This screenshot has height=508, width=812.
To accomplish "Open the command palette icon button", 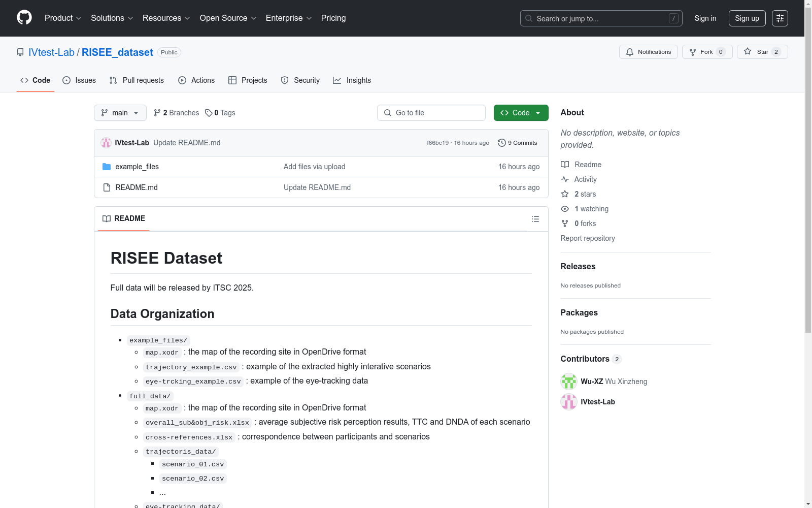I will tap(780, 18).
